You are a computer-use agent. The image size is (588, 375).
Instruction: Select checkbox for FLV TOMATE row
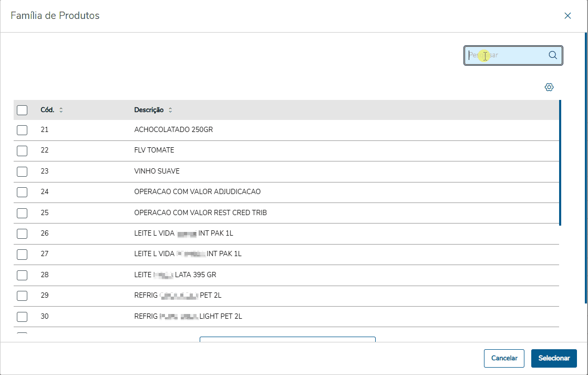(22, 151)
